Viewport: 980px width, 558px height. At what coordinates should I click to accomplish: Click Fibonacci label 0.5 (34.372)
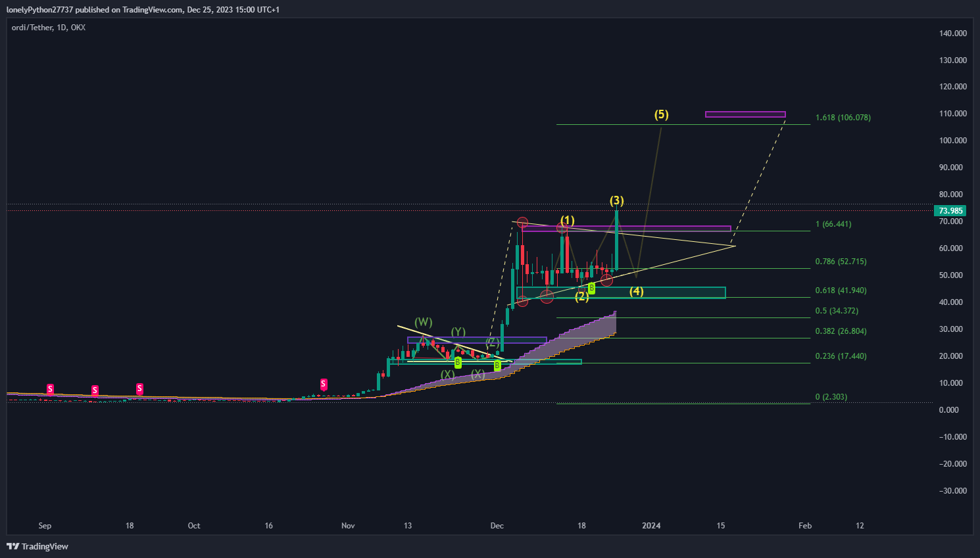click(837, 311)
